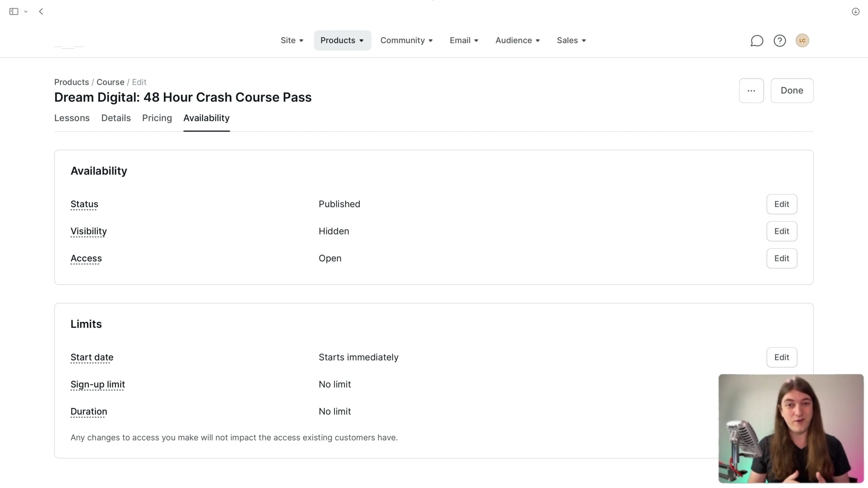Click the help question mark icon

[780, 41]
